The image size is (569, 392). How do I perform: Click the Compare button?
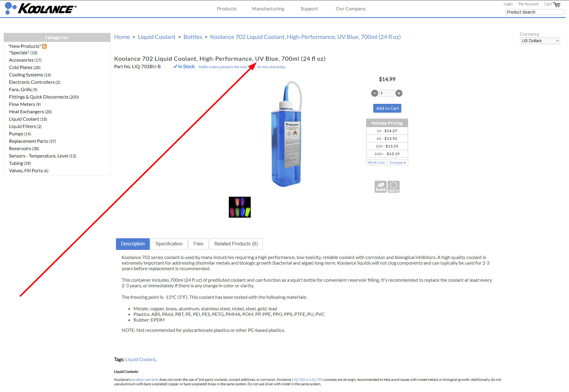pyautogui.click(x=397, y=163)
